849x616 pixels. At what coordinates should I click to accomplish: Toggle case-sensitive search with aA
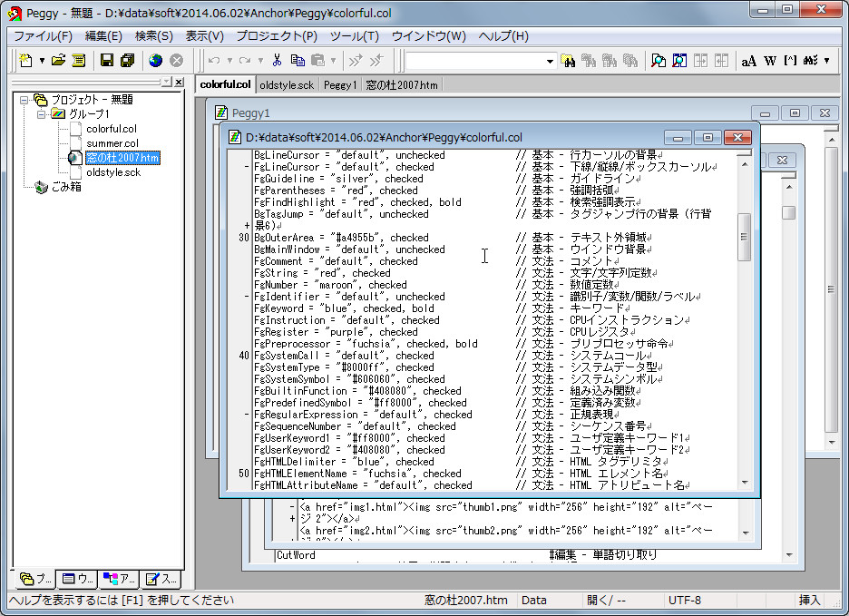749,61
